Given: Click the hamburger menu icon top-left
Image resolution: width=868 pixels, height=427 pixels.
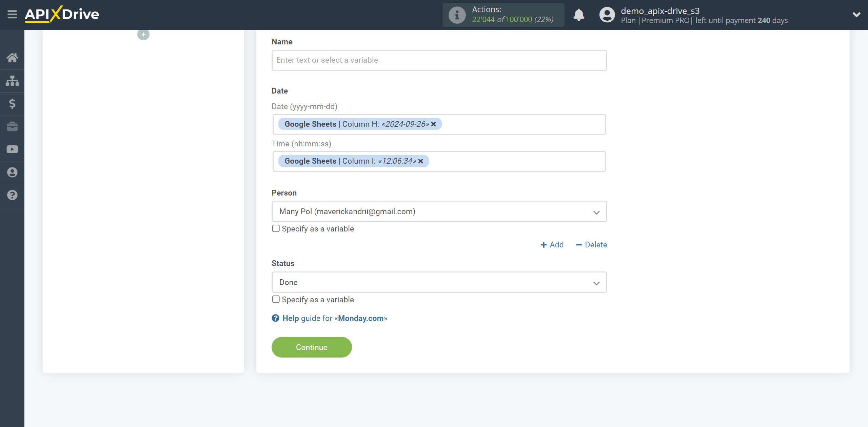Looking at the screenshot, I should coord(12,14).
